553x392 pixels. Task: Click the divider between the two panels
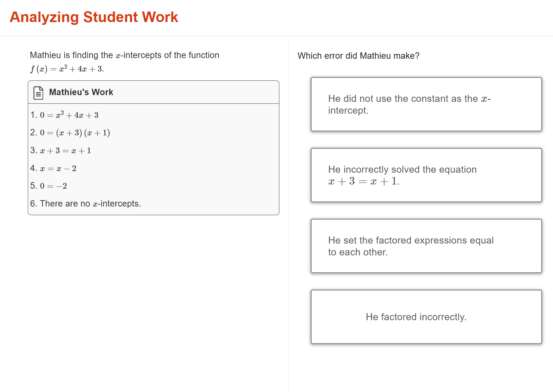288,192
